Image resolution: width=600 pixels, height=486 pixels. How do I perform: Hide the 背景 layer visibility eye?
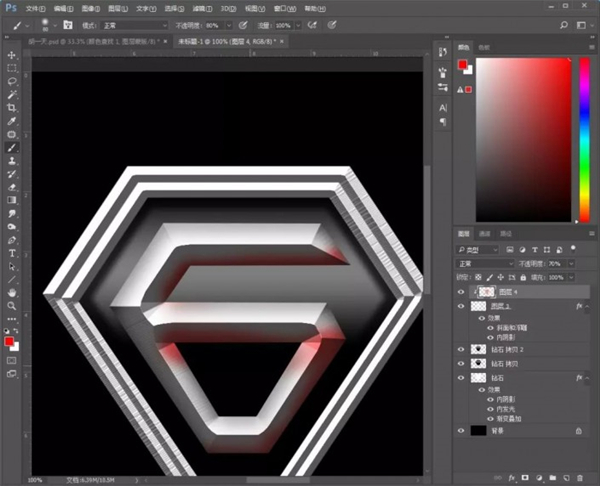461,430
